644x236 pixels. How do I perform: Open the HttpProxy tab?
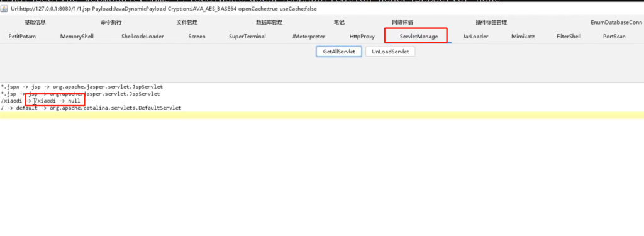(362, 36)
